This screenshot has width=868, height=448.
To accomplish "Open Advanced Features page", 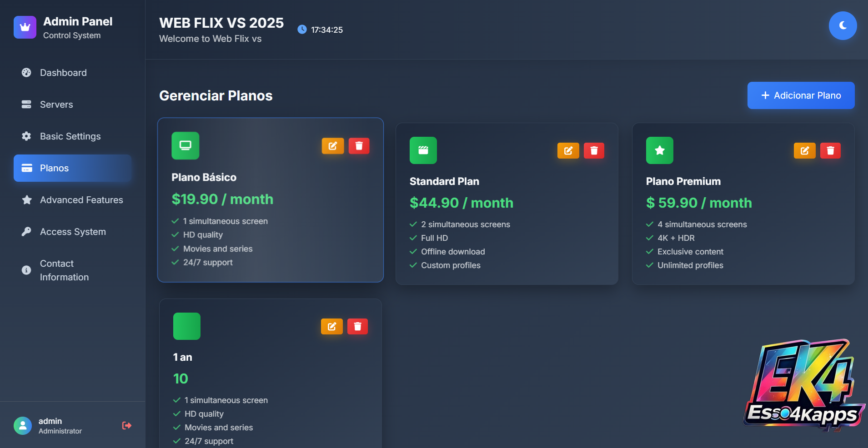I will (81, 200).
